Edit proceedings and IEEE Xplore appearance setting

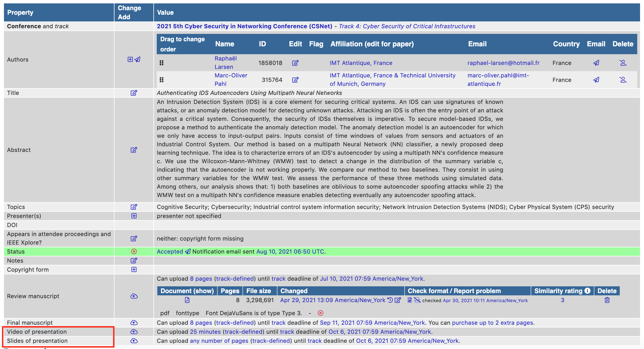[x=134, y=238]
